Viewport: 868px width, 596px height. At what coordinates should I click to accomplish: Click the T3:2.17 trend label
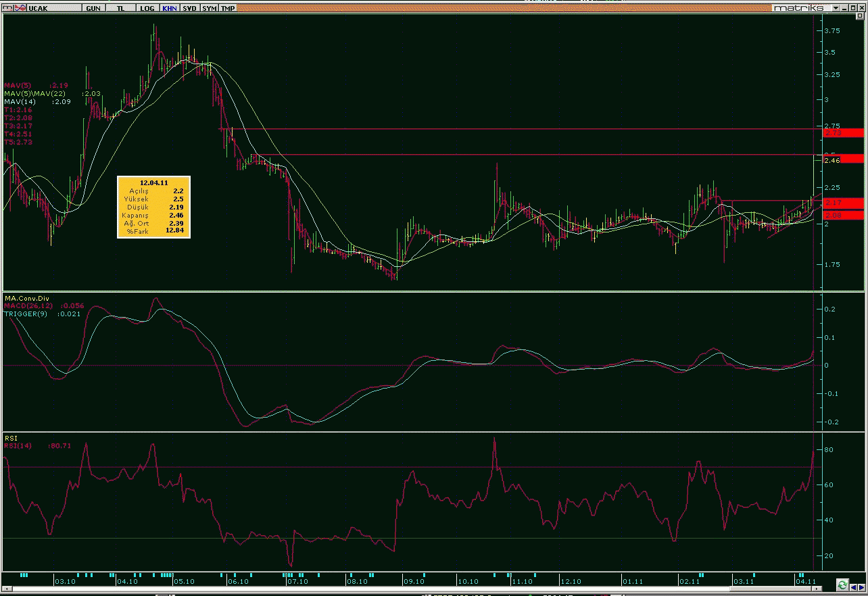[x=18, y=126]
